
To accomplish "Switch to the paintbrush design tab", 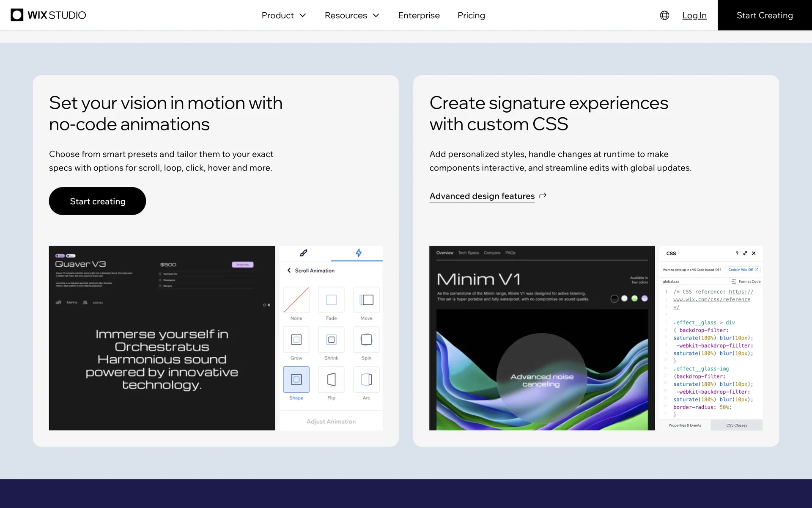I will coord(304,253).
